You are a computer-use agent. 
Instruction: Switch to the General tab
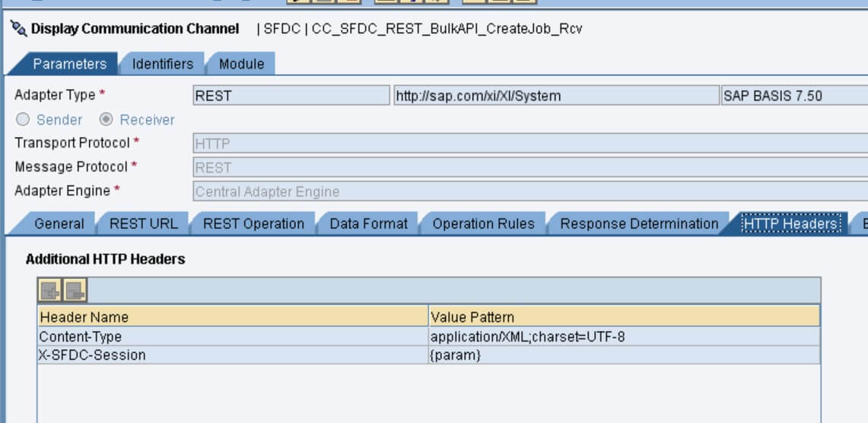tap(59, 224)
